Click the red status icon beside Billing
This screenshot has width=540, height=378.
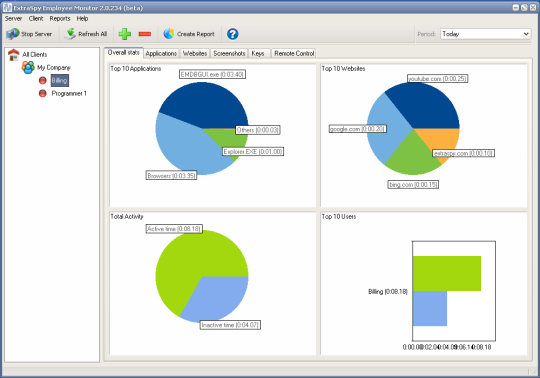(x=42, y=81)
